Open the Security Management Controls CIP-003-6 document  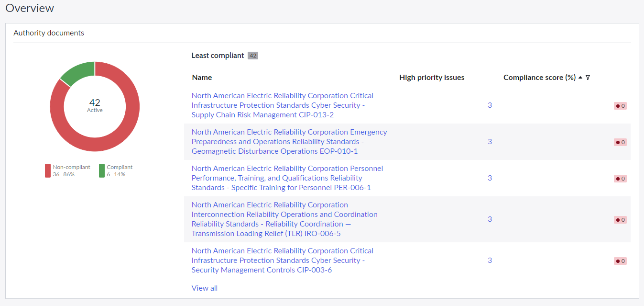[283, 261]
